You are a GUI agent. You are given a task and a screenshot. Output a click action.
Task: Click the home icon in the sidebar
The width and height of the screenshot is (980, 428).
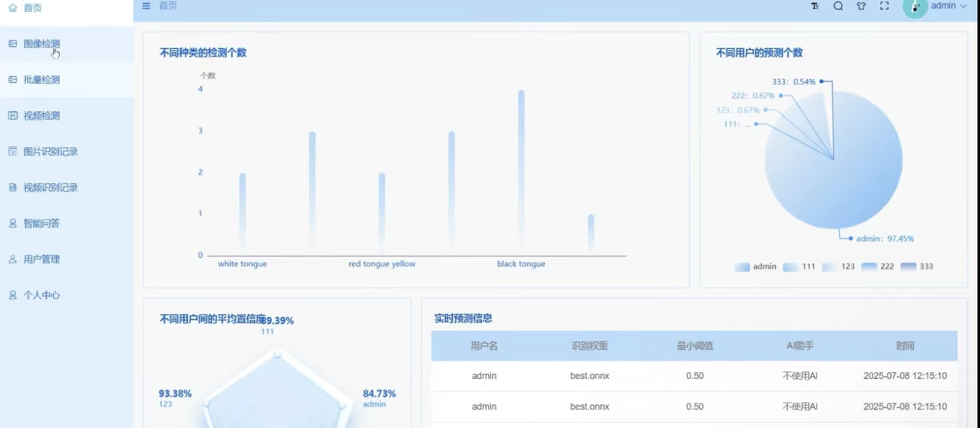coord(12,8)
